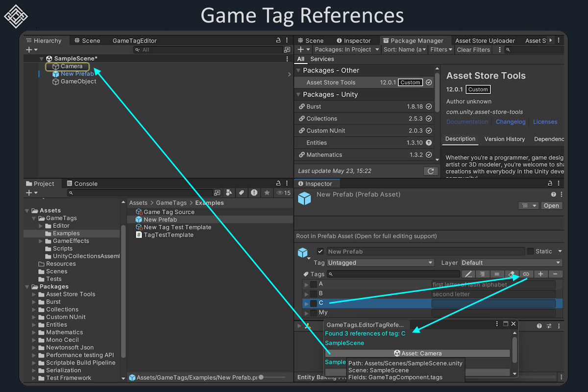Open the Changelog link
Viewport: 588px width, 392px height.
[511, 122]
